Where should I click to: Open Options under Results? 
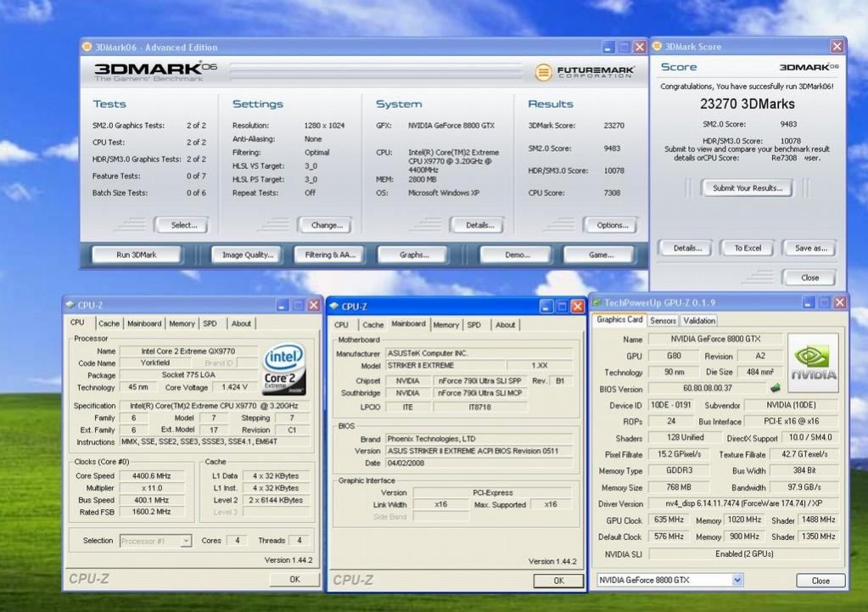612,225
